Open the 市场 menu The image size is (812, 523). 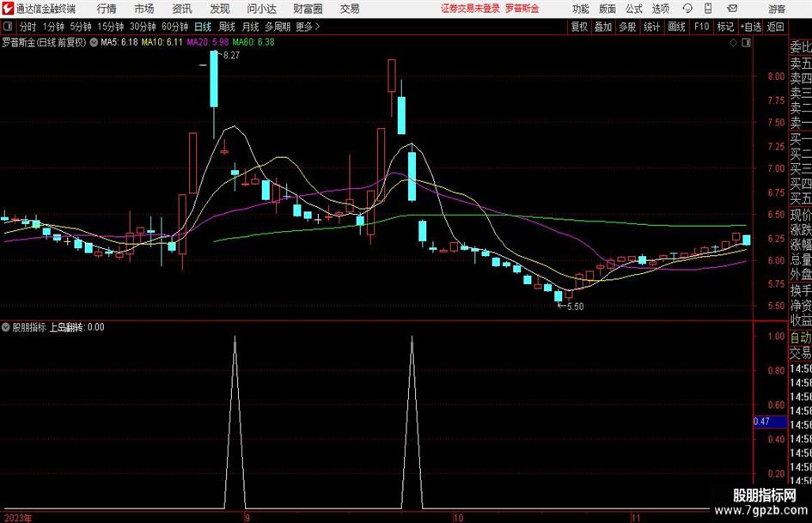pos(144,9)
